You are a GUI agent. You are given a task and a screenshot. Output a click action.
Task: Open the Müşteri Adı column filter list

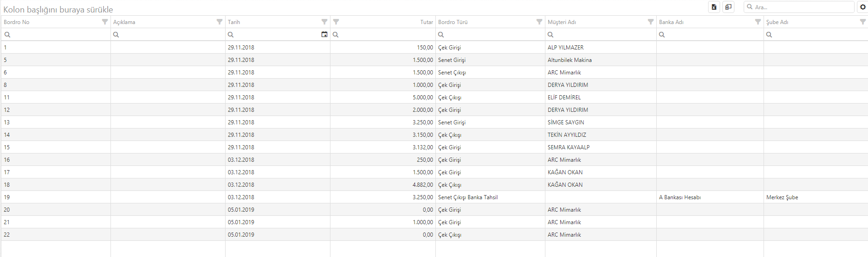pyautogui.click(x=651, y=22)
